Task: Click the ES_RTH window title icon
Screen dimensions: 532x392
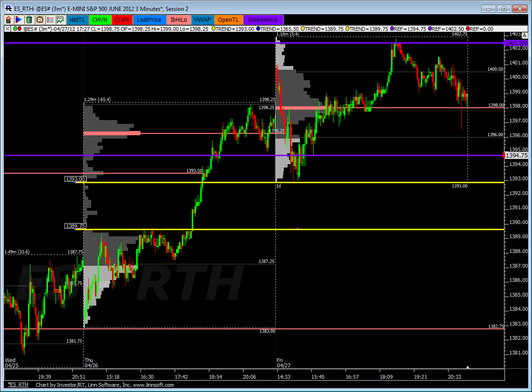Action: click(9, 9)
